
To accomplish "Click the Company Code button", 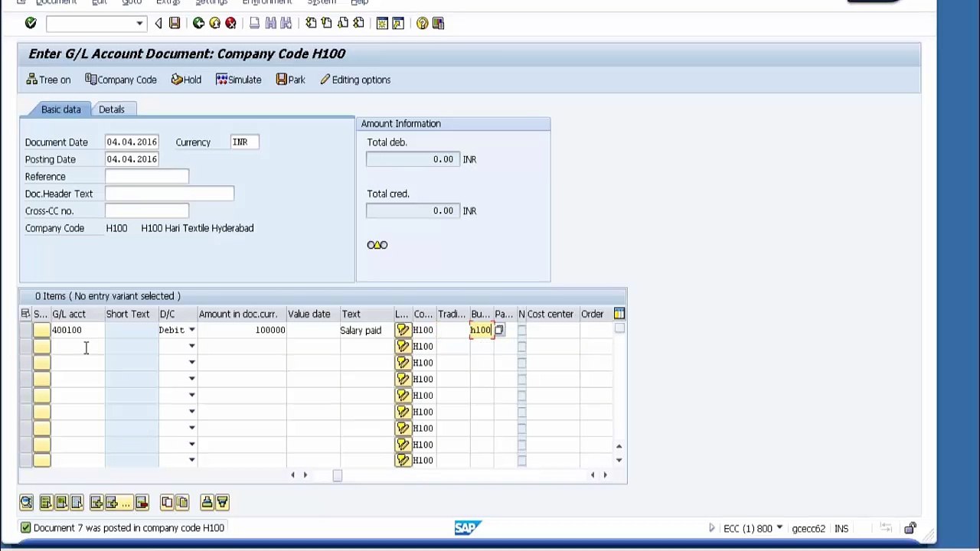I will pyautogui.click(x=120, y=80).
